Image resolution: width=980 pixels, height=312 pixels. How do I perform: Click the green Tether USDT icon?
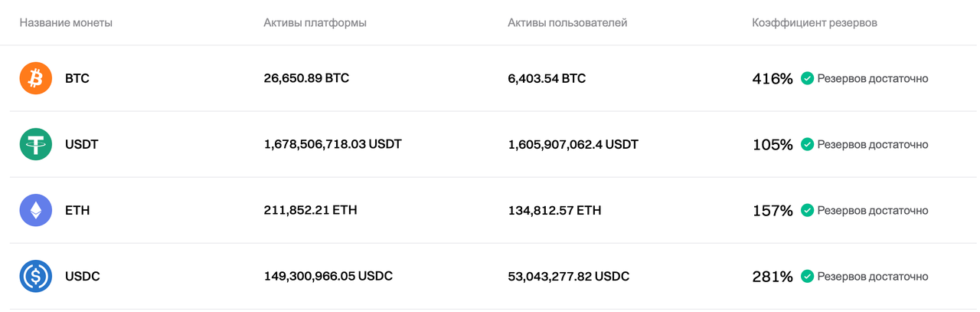click(x=35, y=144)
